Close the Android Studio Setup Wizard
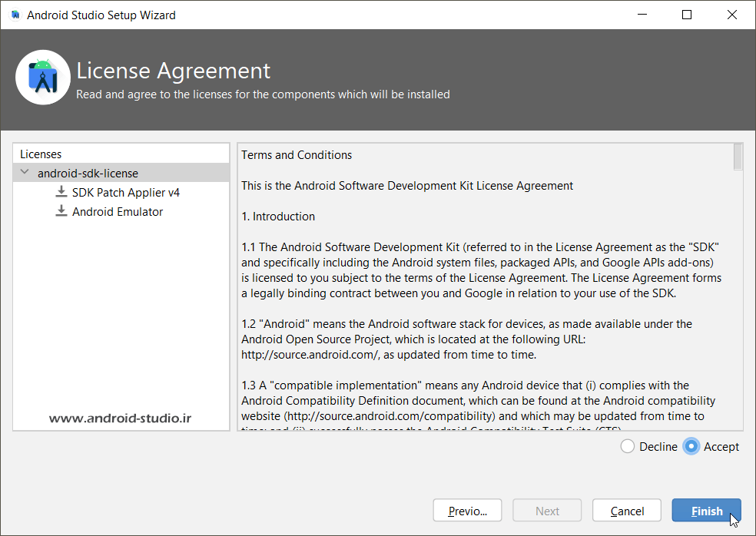Viewport: 756px width, 536px height. click(731, 15)
